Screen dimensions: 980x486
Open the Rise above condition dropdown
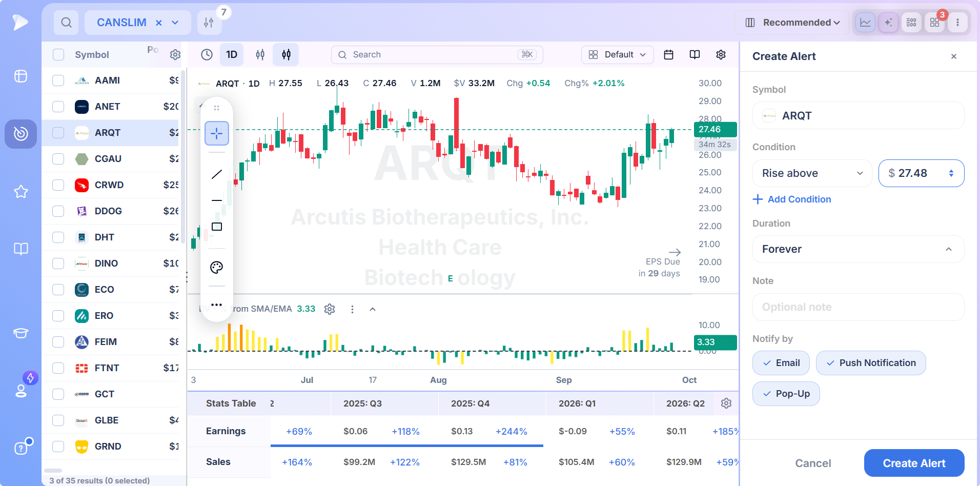coord(812,173)
